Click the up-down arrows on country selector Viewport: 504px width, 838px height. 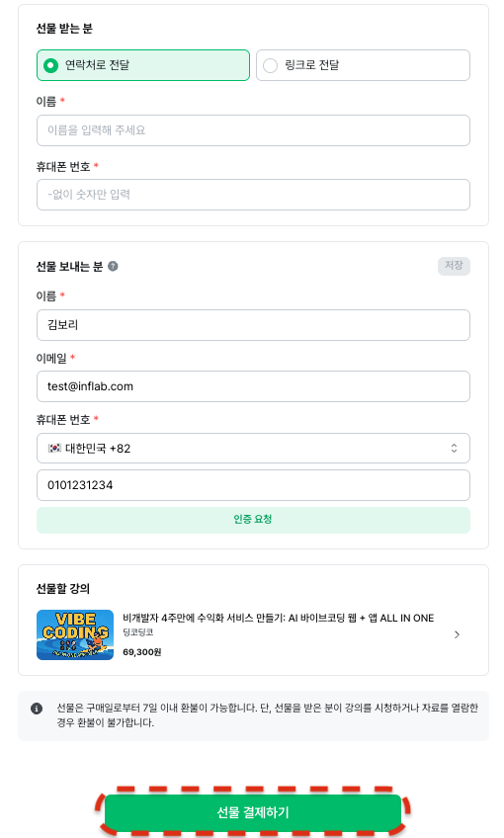point(454,448)
